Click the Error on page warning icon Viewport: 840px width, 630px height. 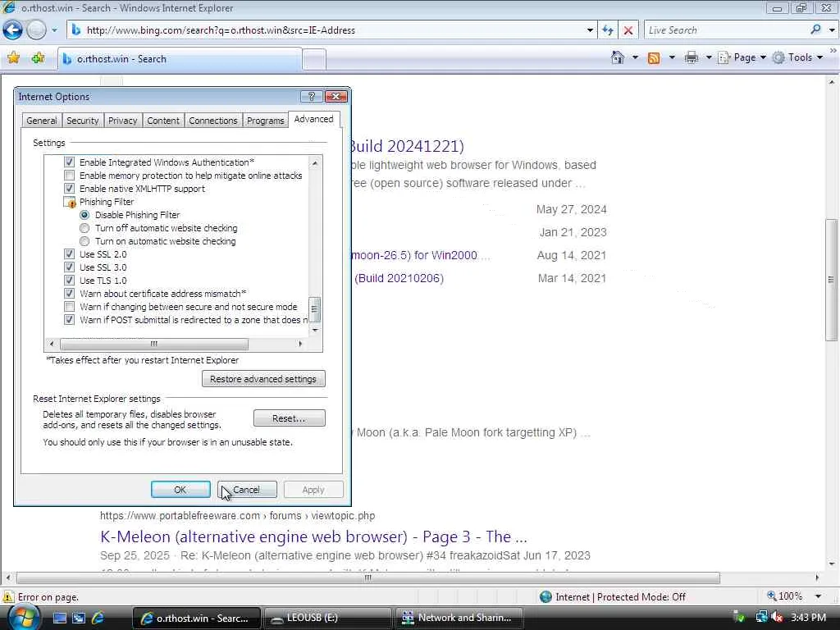(8, 597)
